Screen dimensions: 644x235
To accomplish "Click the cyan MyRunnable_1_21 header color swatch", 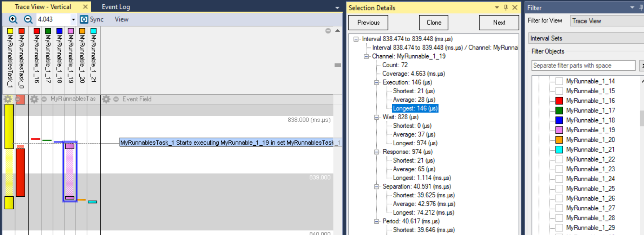I will (x=93, y=31).
